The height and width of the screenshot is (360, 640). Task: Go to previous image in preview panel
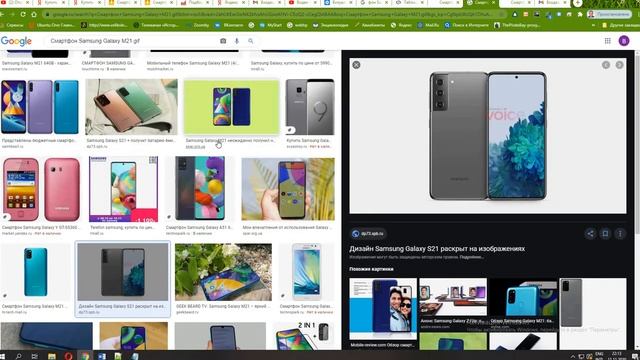[x=606, y=65]
